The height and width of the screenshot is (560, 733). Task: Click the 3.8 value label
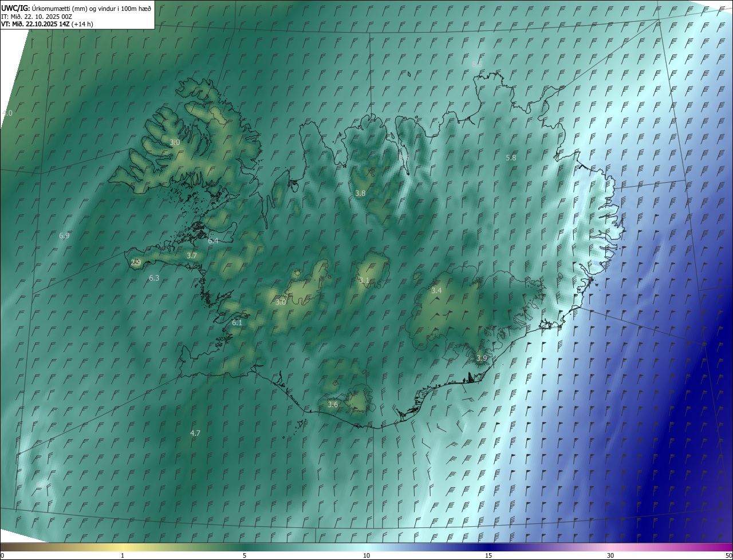click(360, 194)
